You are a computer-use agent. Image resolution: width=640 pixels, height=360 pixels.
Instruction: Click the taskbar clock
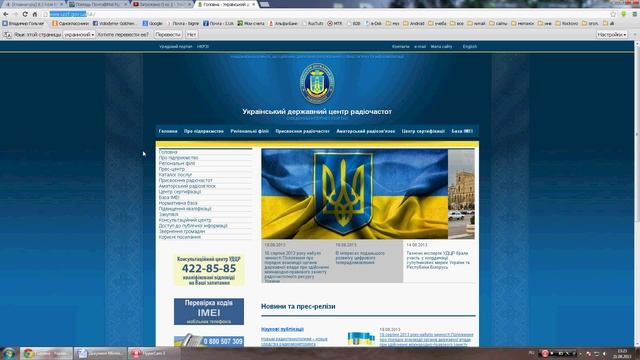pos(622,353)
